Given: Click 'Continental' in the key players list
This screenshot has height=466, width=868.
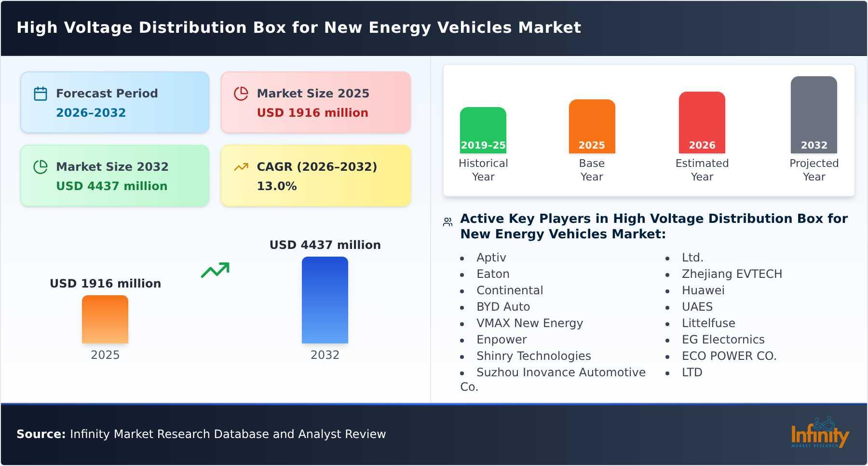Looking at the screenshot, I should [510, 290].
